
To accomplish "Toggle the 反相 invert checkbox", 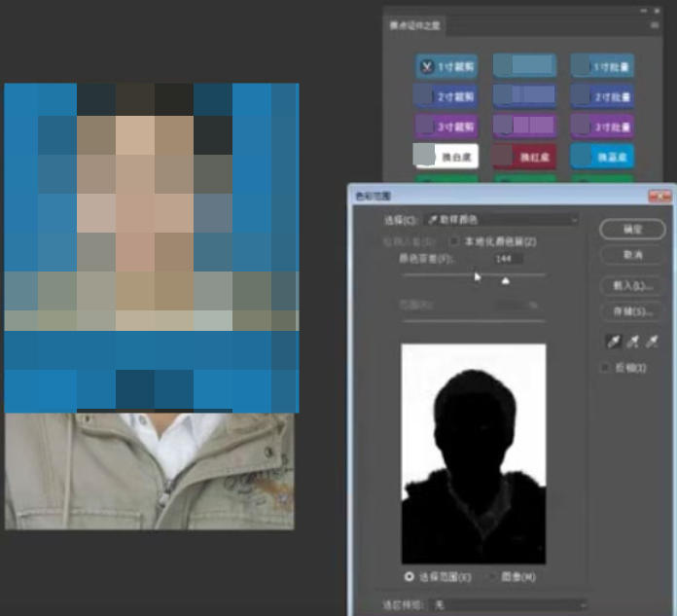I will tap(606, 368).
